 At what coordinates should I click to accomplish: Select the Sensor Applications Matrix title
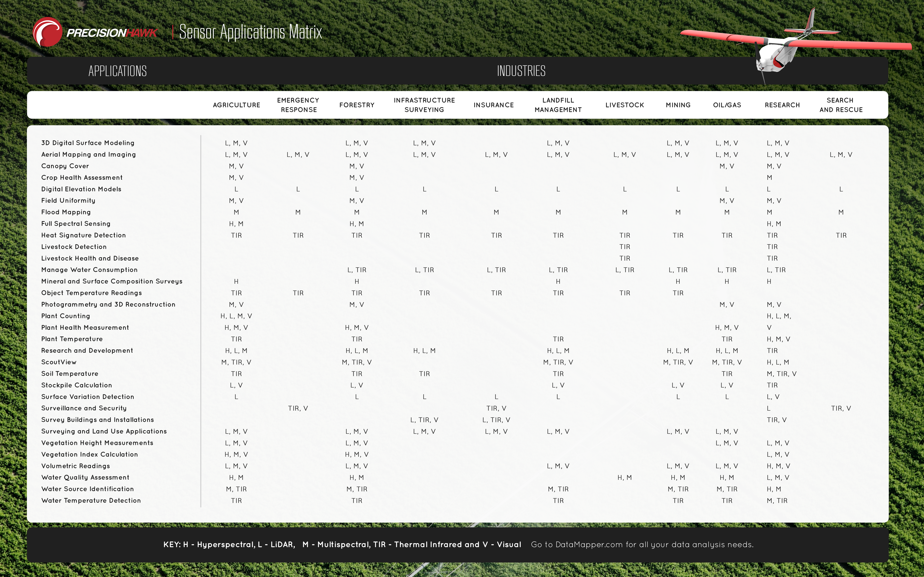point(251,32)
